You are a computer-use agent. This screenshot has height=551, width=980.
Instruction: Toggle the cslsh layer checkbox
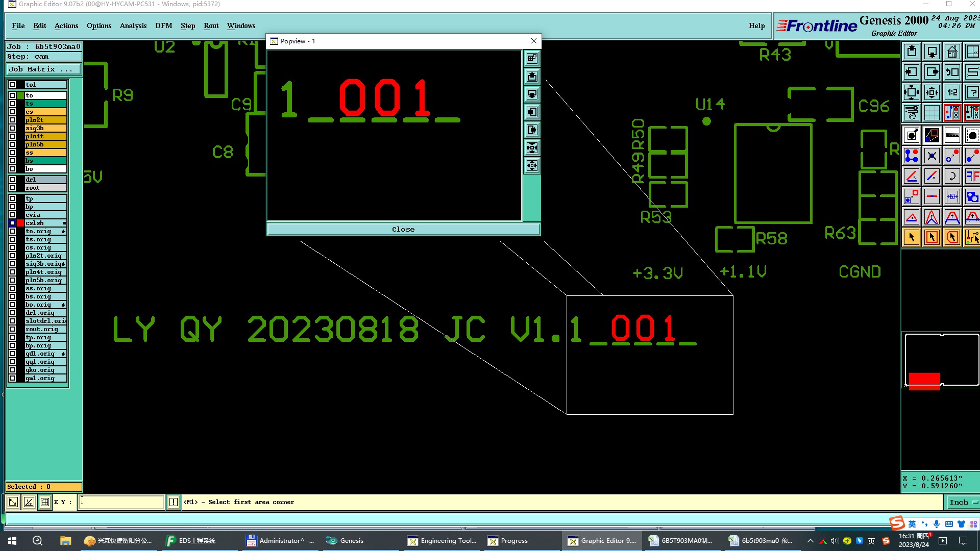12,223
